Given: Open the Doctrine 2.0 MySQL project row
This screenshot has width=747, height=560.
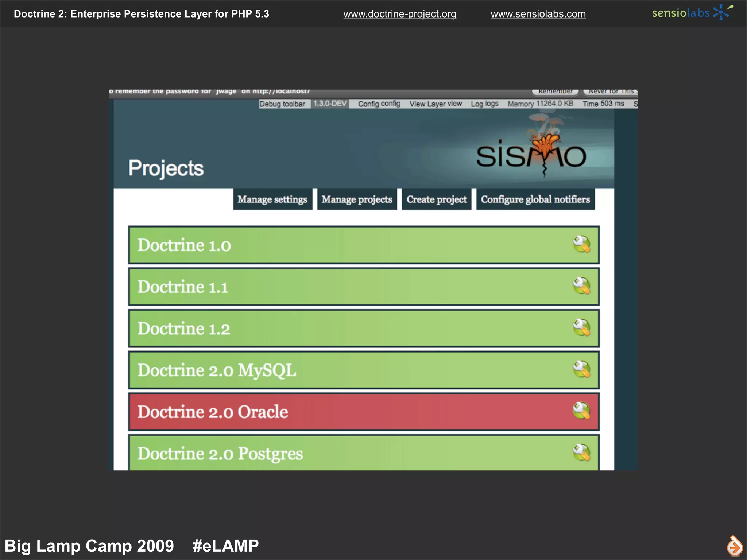Looking at the screenshot, I should (x=217, y=370).
